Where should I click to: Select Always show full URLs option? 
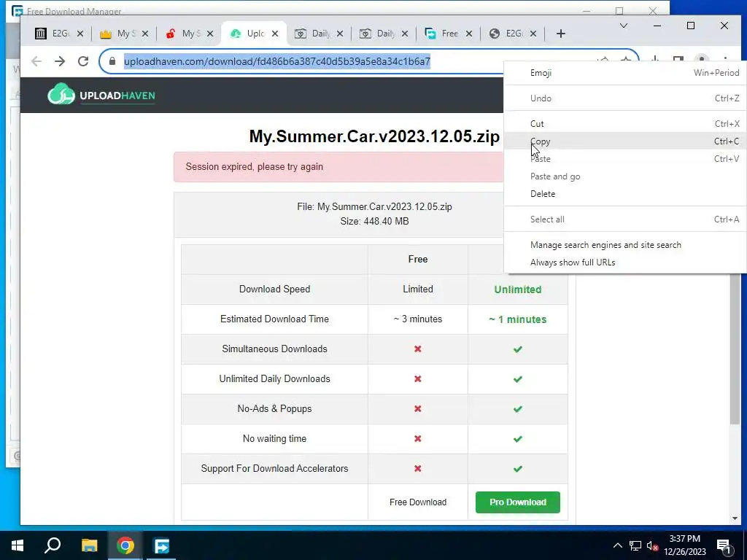pyautogui.click(x=625, y=262)
